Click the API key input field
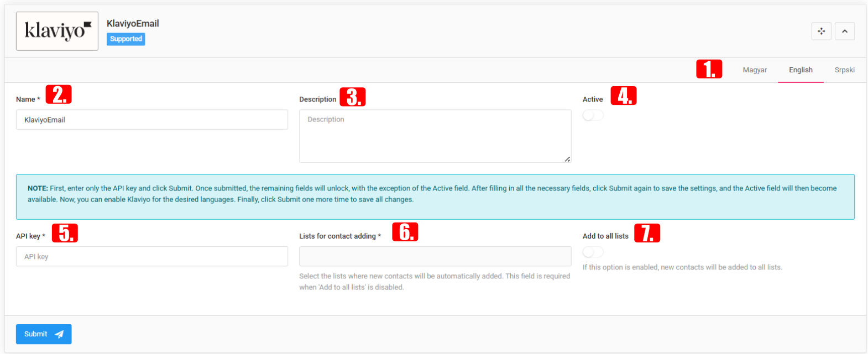Viewport: 868px width, 354px height. point(152,256)
